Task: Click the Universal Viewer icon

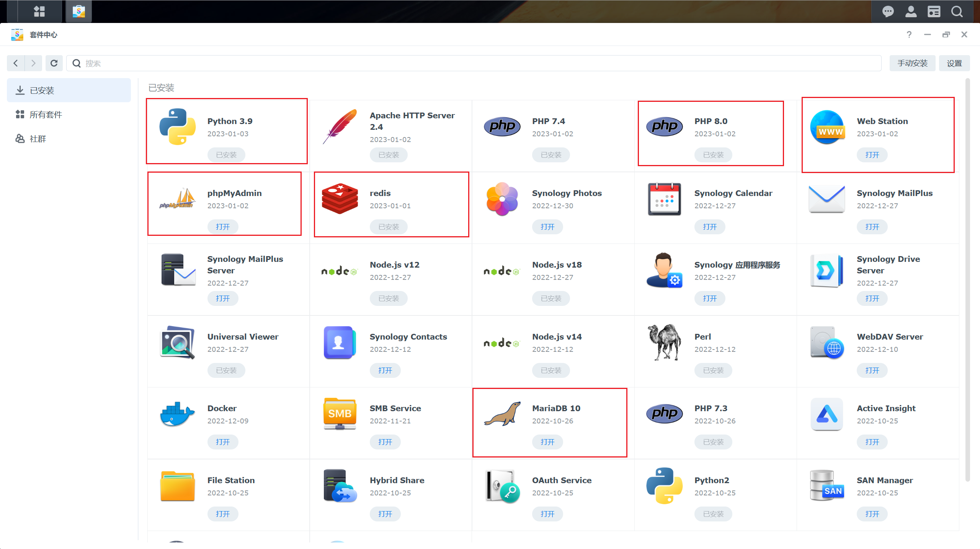Action: coord(178,342)
